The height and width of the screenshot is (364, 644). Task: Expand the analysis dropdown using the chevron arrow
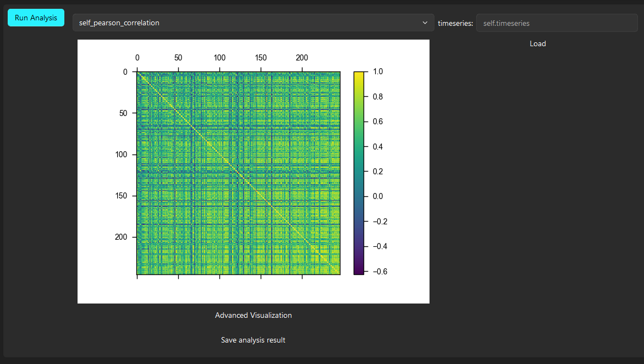[425, 23]
